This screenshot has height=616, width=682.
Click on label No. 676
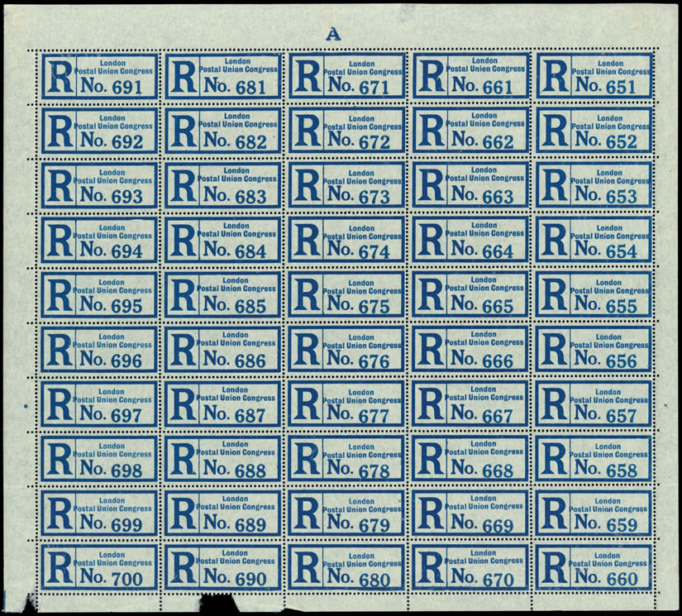click(346, 350)
